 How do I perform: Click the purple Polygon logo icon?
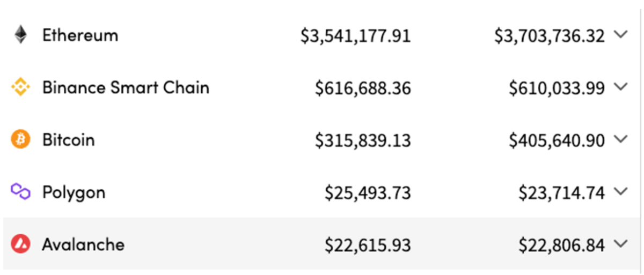tap(20, 192)
